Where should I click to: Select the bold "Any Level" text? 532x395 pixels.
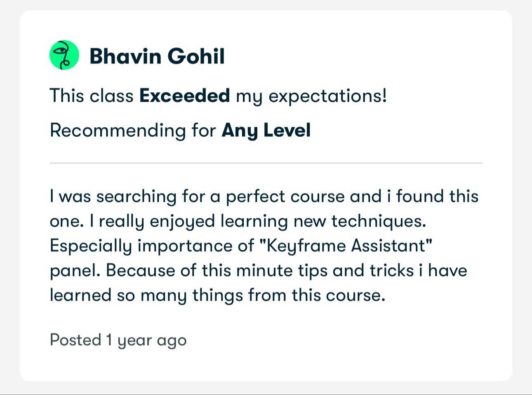(266, 131)
